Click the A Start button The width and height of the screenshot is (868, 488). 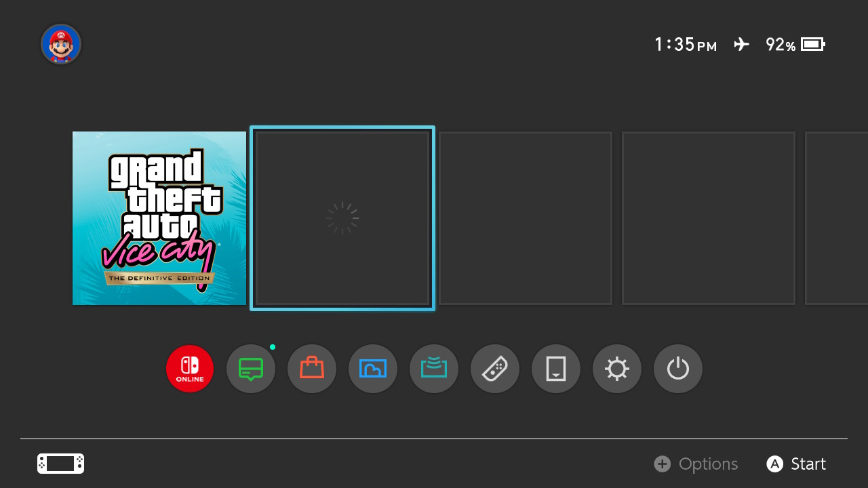[x=796, y=464]
